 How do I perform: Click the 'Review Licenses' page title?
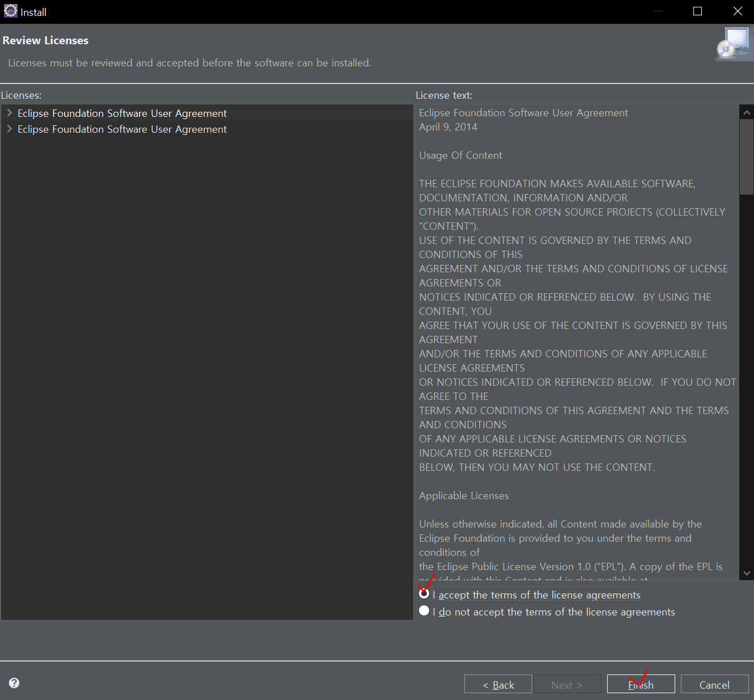click(45, 40)
